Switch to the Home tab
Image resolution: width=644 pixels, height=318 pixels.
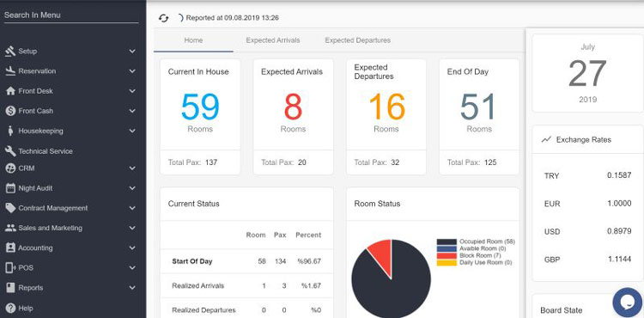click(x=193, y=40)
